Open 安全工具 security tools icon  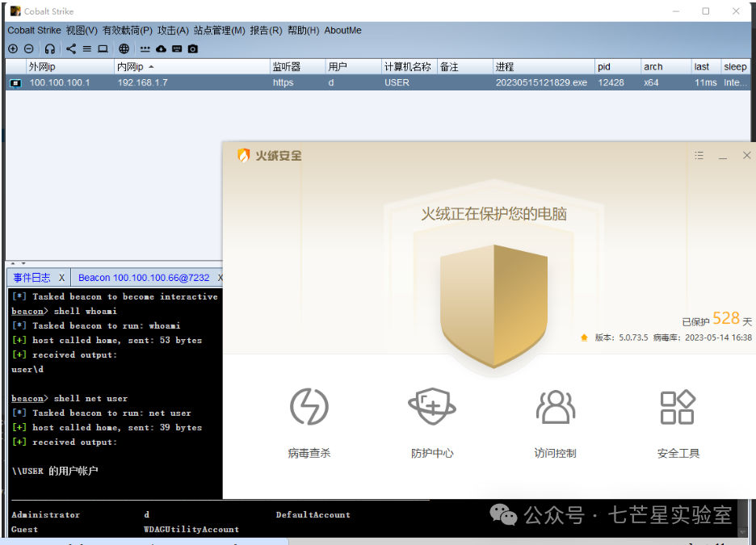[x=678, y=407]
